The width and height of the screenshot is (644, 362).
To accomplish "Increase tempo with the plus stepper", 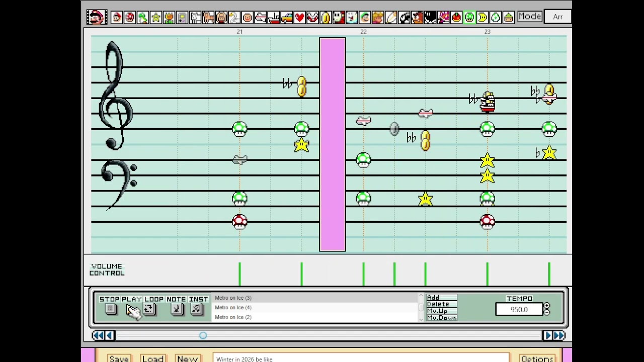I will pos(547,306).
